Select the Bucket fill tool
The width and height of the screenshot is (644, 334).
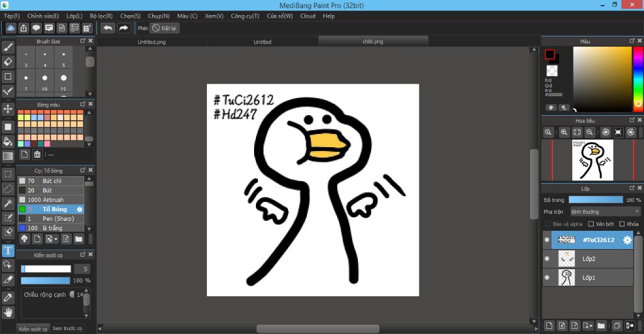tap(8, 142)
